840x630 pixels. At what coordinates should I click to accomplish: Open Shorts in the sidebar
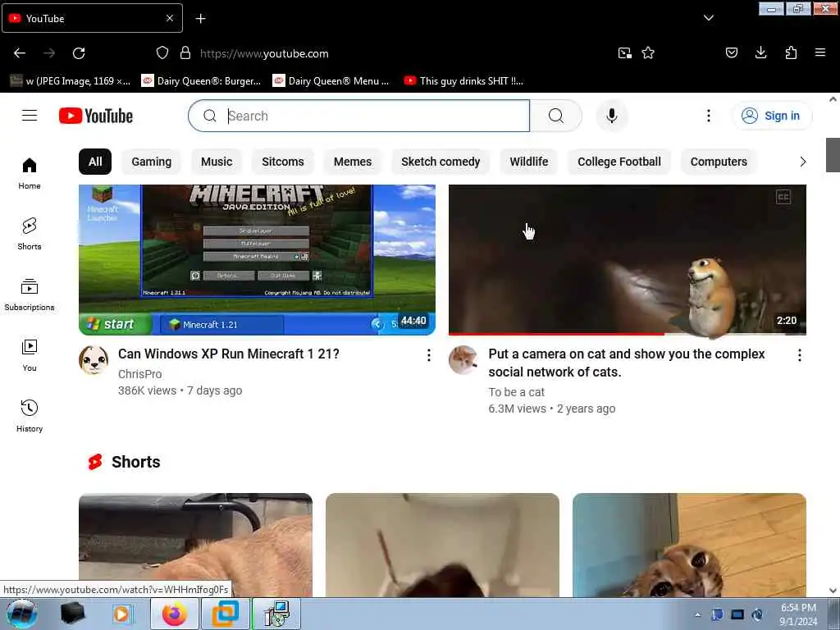30,234
